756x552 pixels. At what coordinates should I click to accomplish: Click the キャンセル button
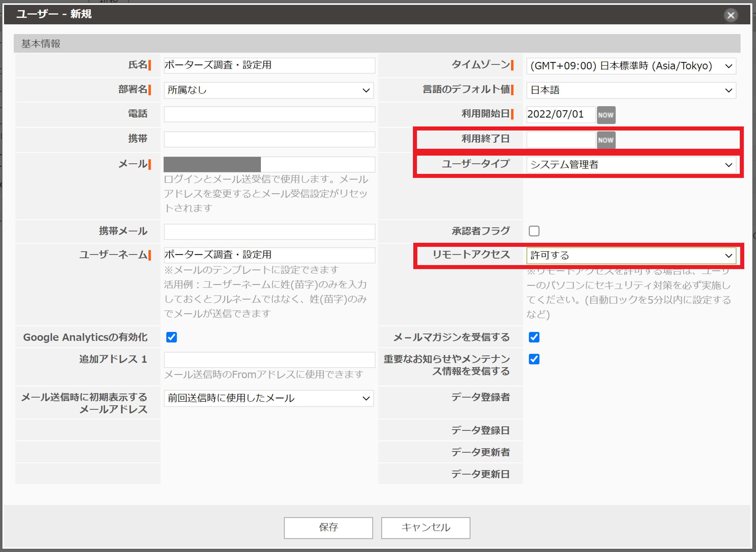(426, 528)
